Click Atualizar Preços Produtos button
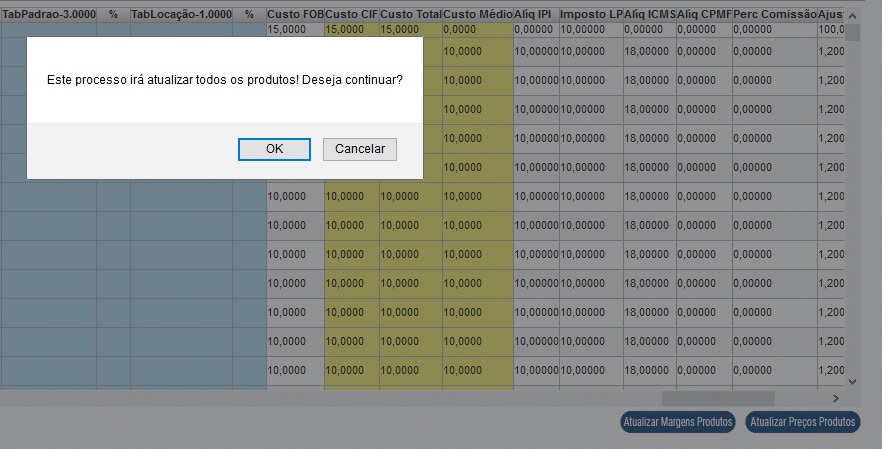The image size is (882, 449). tap(803, 421)
